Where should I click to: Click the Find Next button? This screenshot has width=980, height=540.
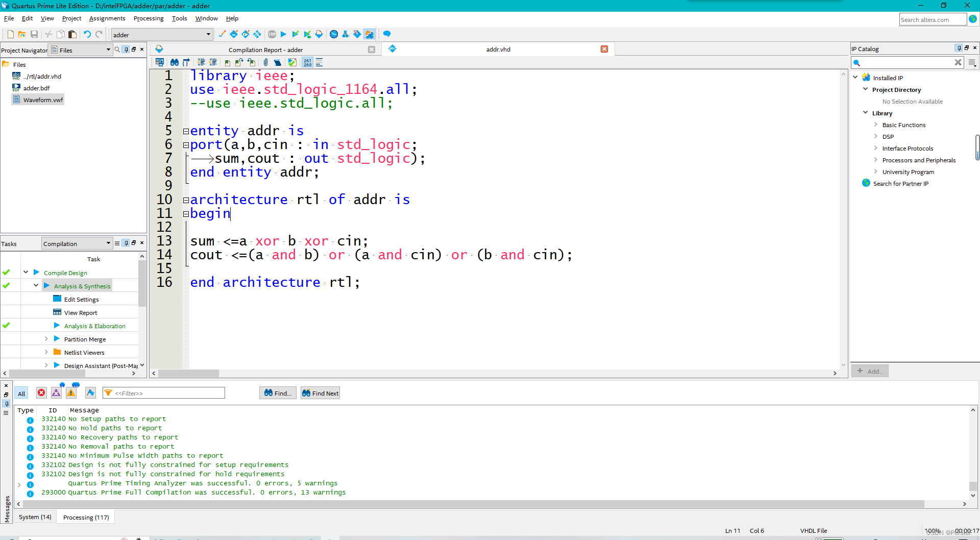point(321,393)
